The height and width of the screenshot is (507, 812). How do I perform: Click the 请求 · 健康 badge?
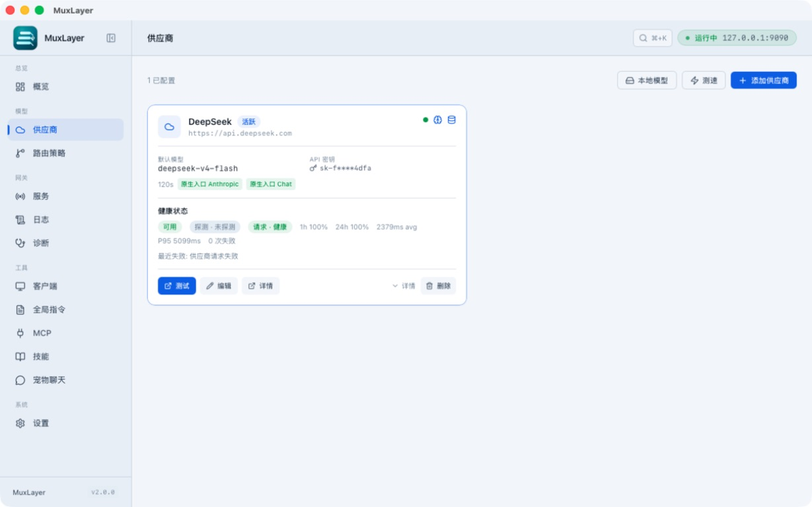(x=270, y=227)
